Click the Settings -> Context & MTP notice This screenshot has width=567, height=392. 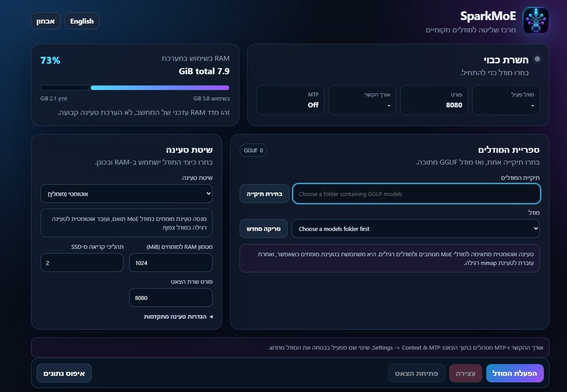(x=290, y=347)
